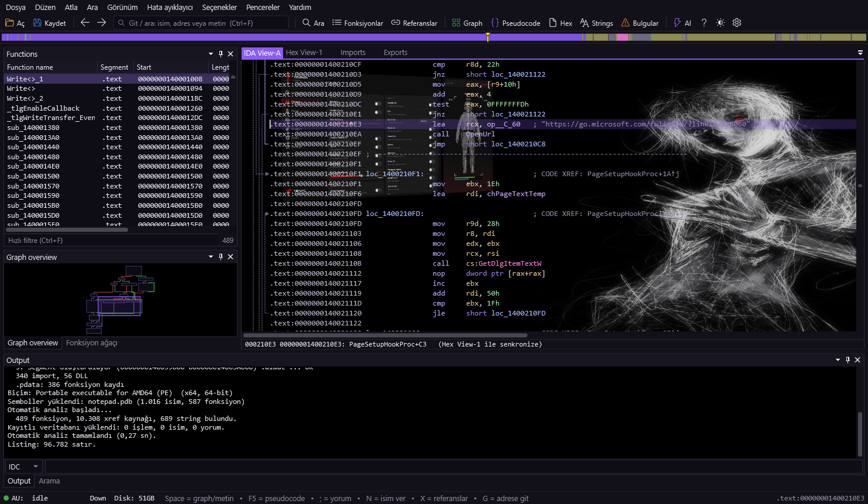Open the settings gear icon
The height and width of the screenshot is (504, 868).
pos(737,23)
